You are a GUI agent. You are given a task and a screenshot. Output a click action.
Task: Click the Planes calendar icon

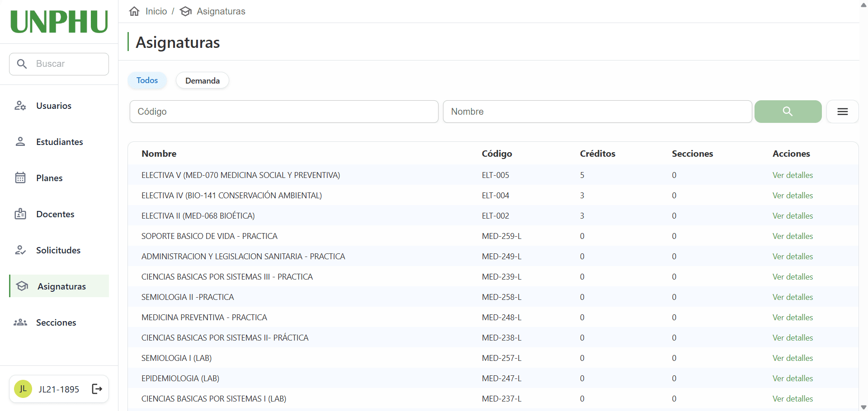pyautogui.click(x=20, y=177)
